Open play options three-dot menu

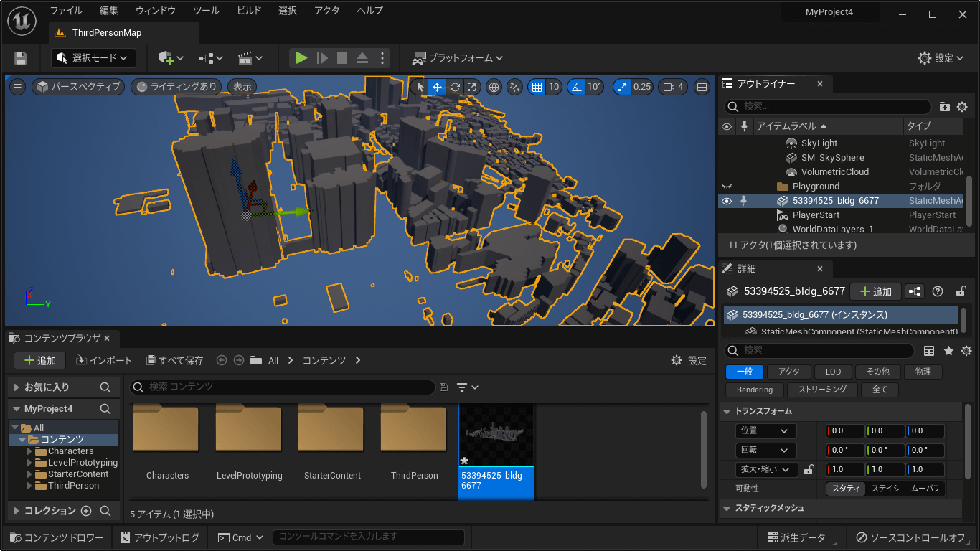click(382, 58)
